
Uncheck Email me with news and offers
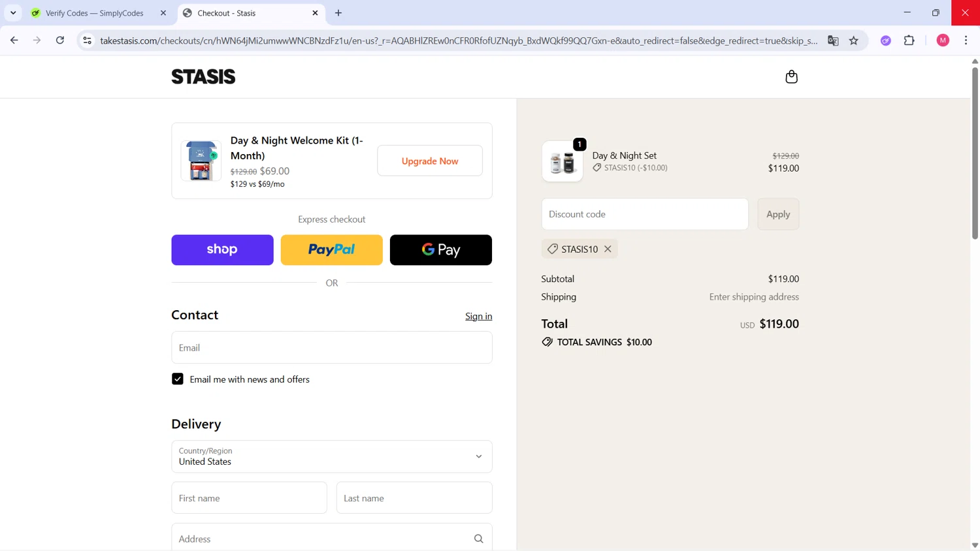click(x=178, y=379)
